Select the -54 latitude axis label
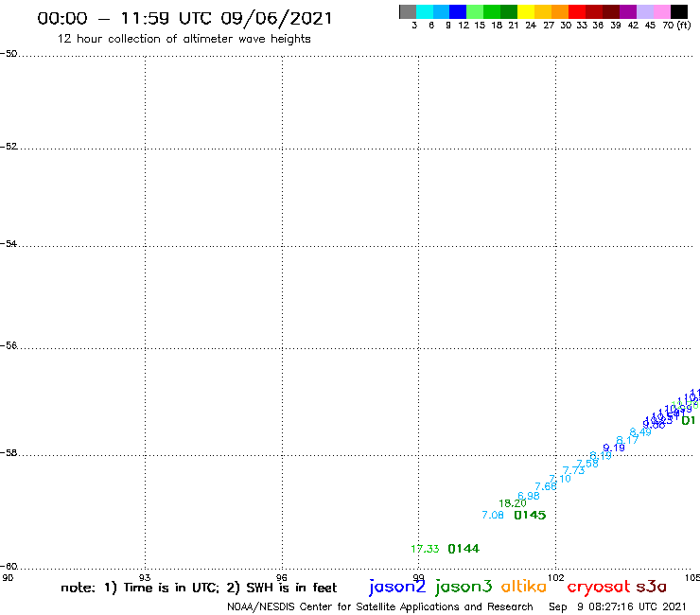 [x=9, y=244]
